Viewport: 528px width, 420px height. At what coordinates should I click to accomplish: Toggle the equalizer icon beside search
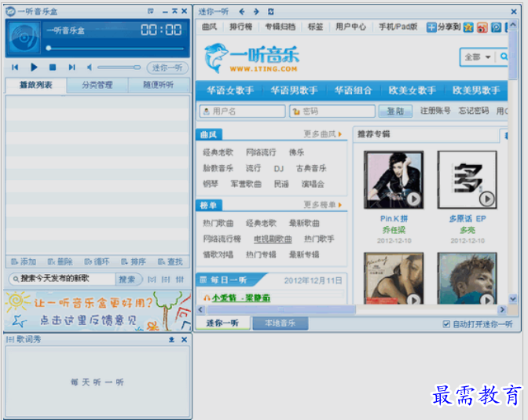tap(180, 279)
